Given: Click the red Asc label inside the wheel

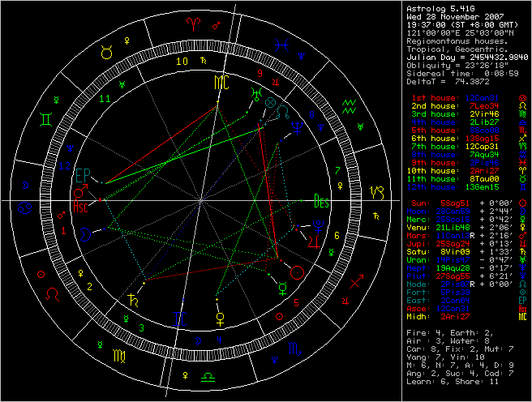Looking at the screenshot, I should coord(80,206).
